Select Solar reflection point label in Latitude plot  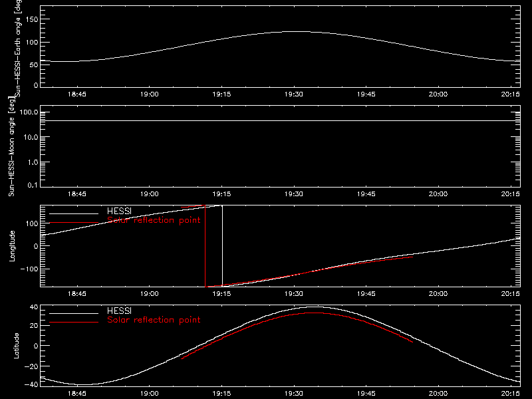coord(154,320)
